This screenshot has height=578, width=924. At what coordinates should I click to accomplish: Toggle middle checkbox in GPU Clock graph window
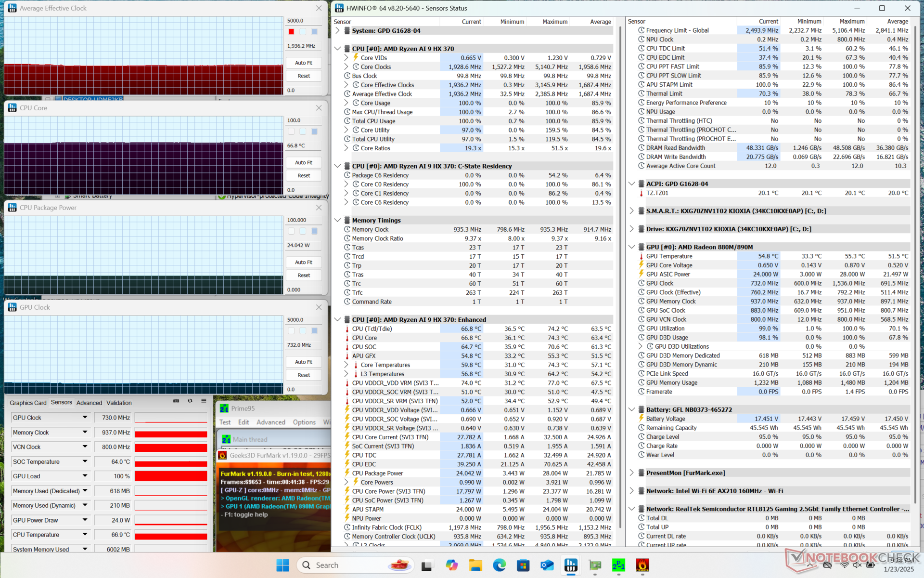click(x=303, y=331)
